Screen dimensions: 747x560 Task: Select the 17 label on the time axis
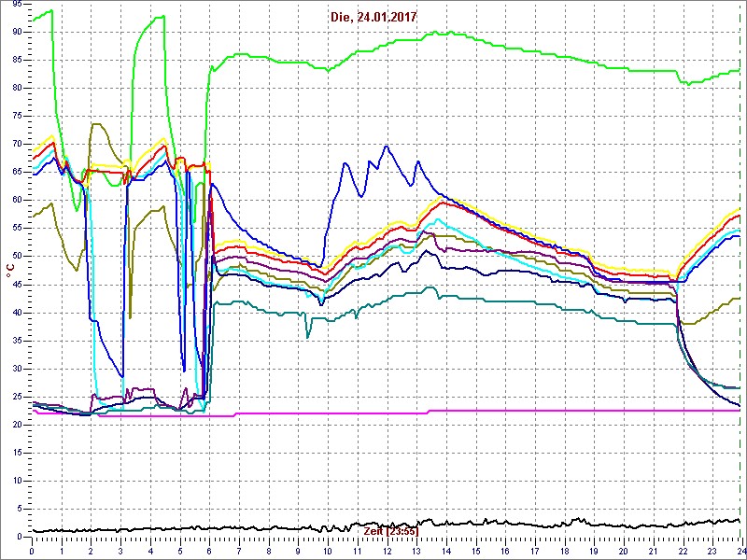pyautogui.click(x=535, y=550)
